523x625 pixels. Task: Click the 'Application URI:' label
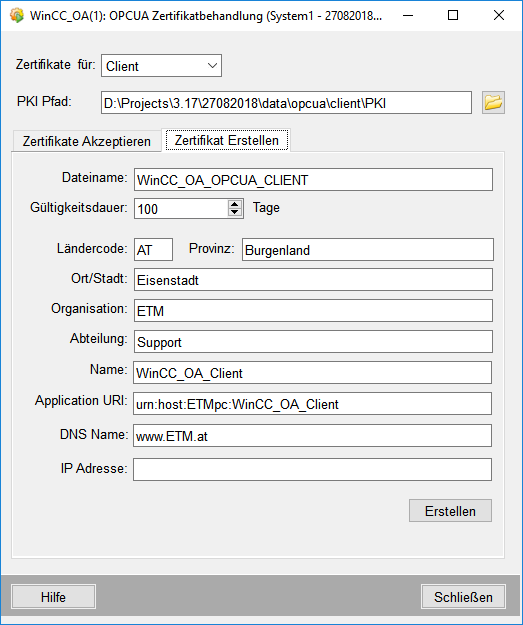[81, 400]
